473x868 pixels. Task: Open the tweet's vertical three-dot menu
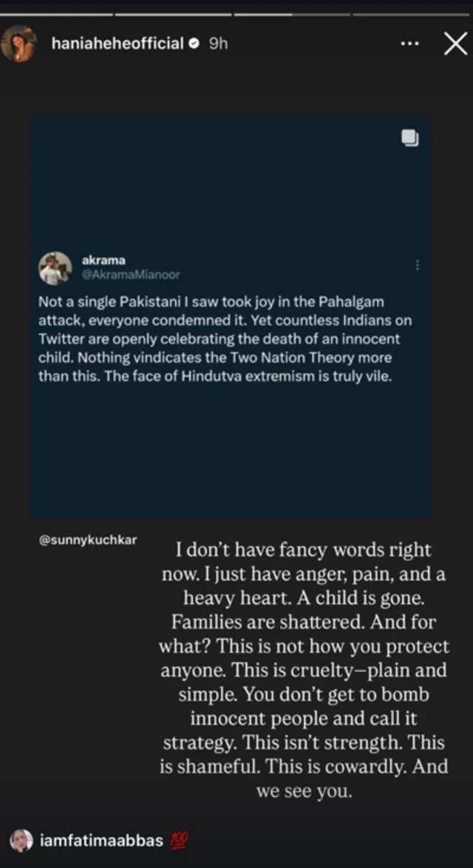pos(418,265)
